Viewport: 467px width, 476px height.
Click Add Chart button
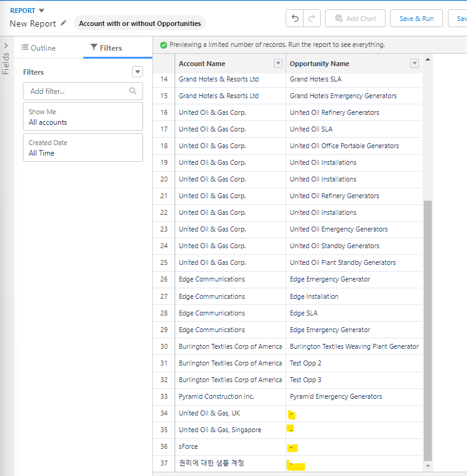(x=355, y=19)
